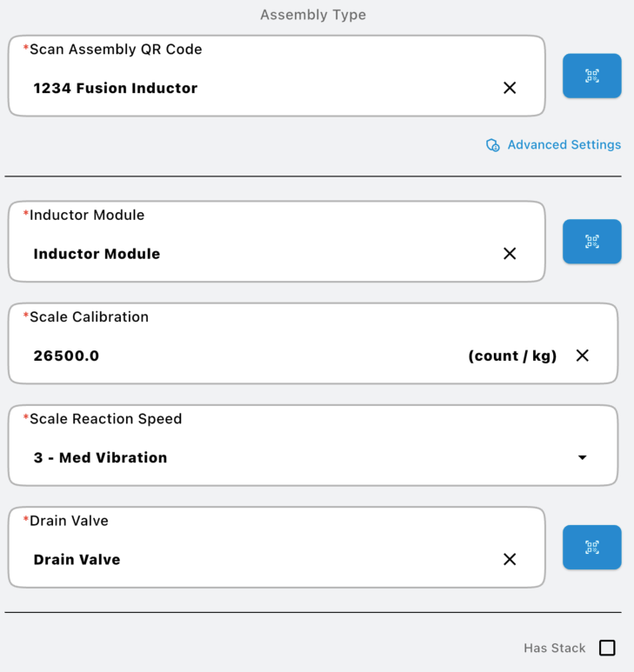Click the '1234 Fusion Inductor' text field
634x672 pixels.
point(261,88)
